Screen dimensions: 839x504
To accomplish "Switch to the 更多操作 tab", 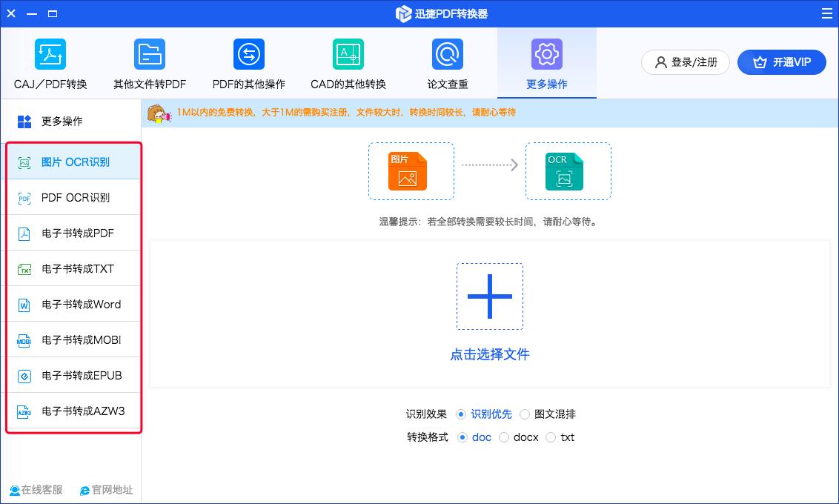I will [x=546, y=64].
